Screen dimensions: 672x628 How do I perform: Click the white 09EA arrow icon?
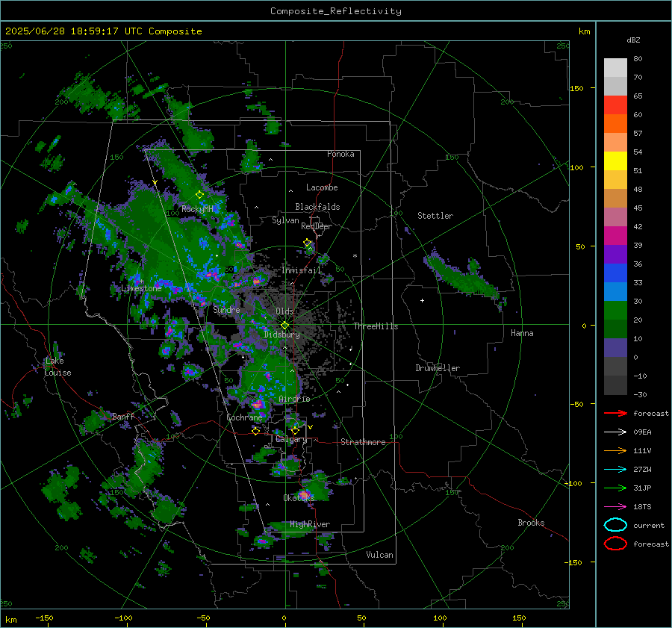click(x=615, y=432)
